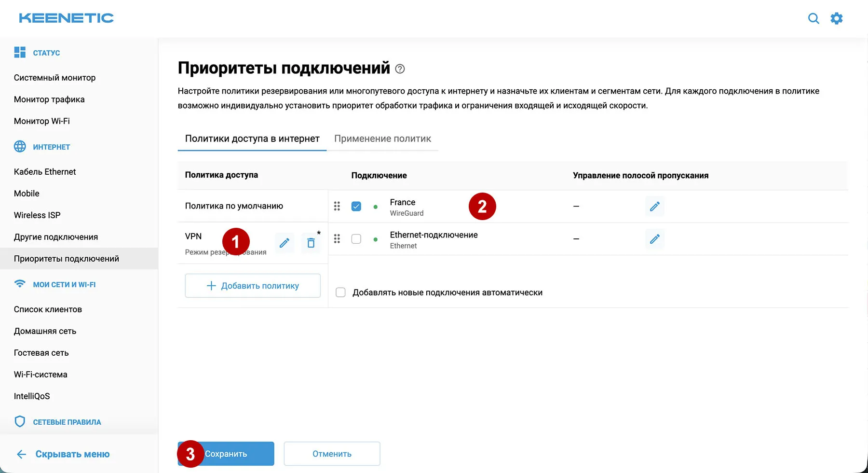The height and width of the screenshot is (473, 868).
Task: Open the Монитор трафика page
Action: point(49,99)
